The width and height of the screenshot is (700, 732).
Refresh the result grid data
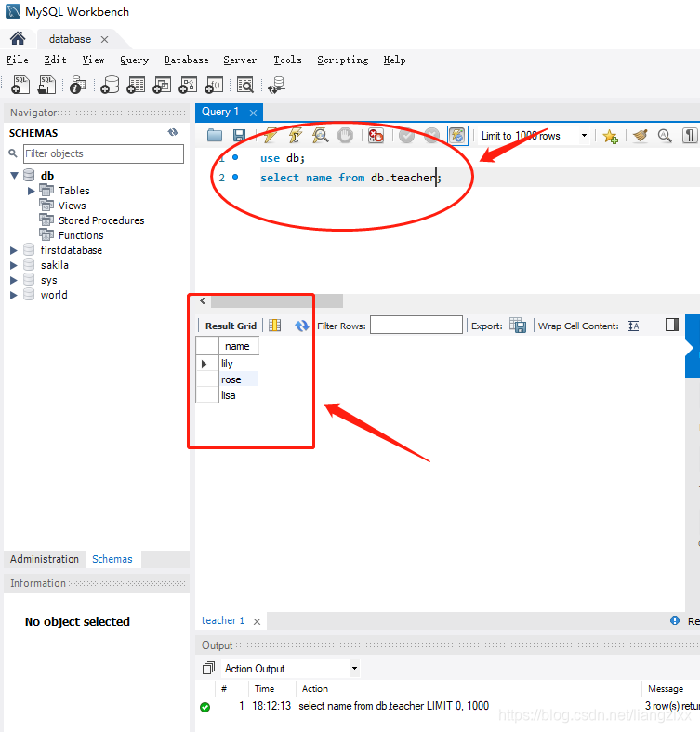click(301, 325)
